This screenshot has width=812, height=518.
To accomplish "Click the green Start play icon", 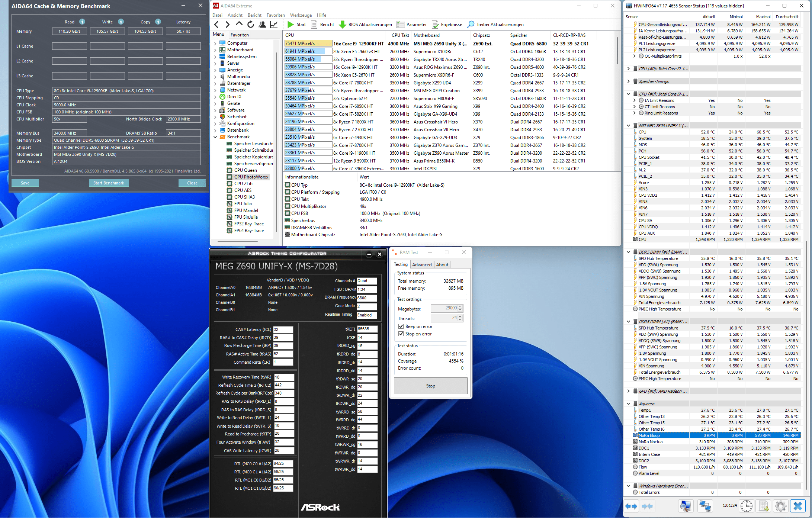I will 291,25.
